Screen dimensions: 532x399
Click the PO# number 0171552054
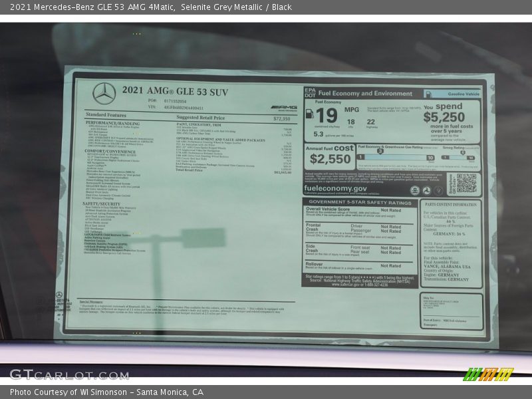(175, 101)
